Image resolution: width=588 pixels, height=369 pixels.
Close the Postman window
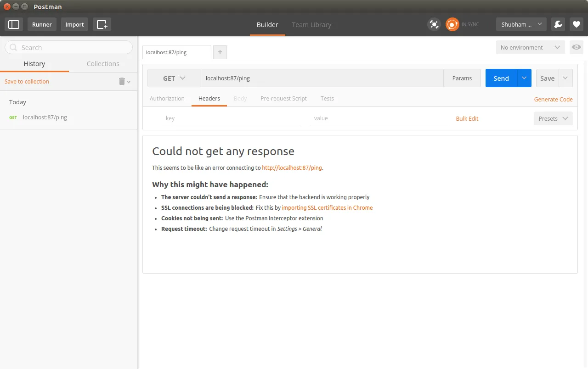click(7, 6)
